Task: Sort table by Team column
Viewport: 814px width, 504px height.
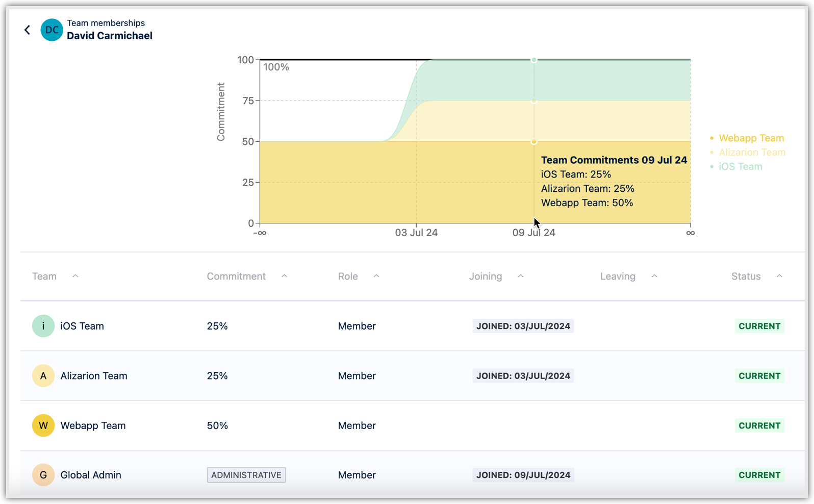Action: 45,276
